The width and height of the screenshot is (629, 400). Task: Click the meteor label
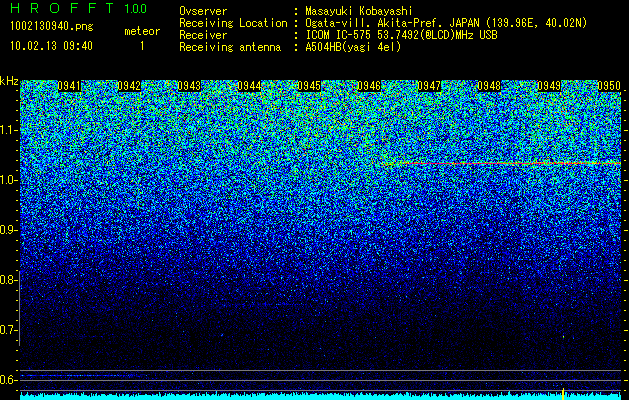tap(142, 31)
